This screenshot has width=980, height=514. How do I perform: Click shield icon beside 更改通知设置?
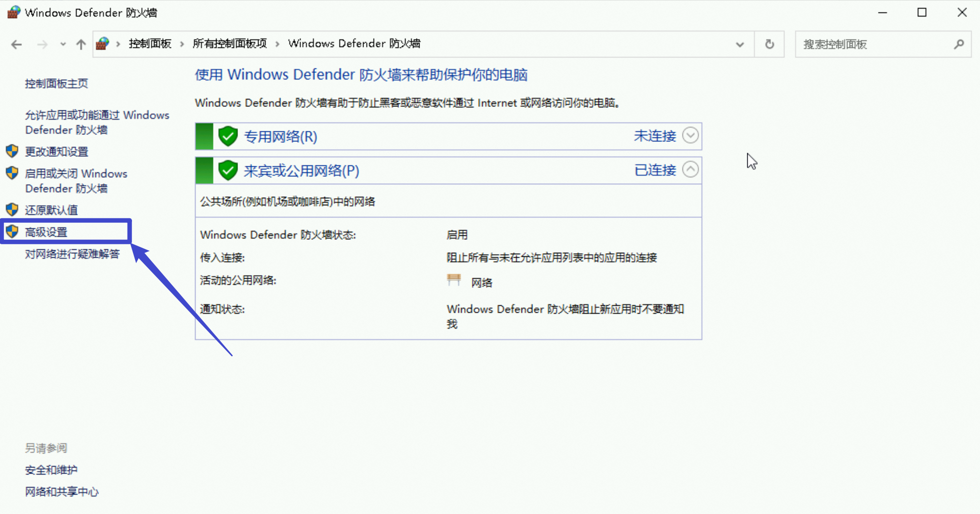(x=12, y=151)
